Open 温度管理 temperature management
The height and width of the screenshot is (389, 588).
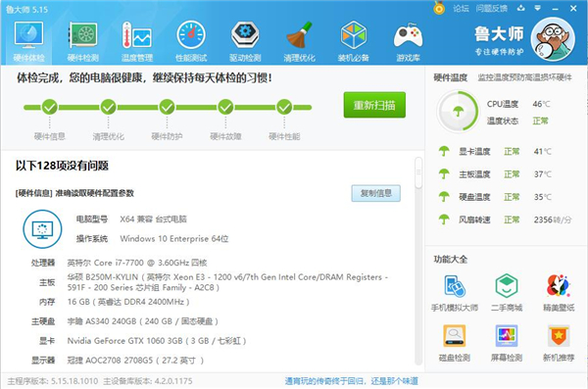click(x=137, y=41)
